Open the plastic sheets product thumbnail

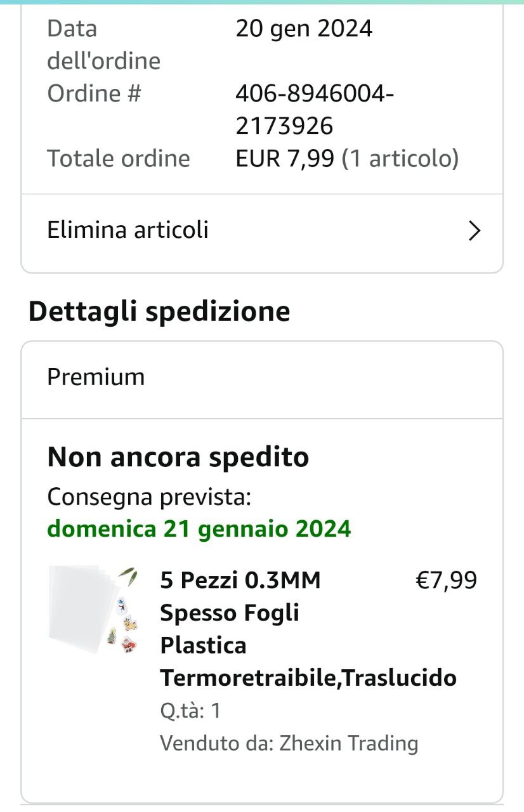point(93,610)
